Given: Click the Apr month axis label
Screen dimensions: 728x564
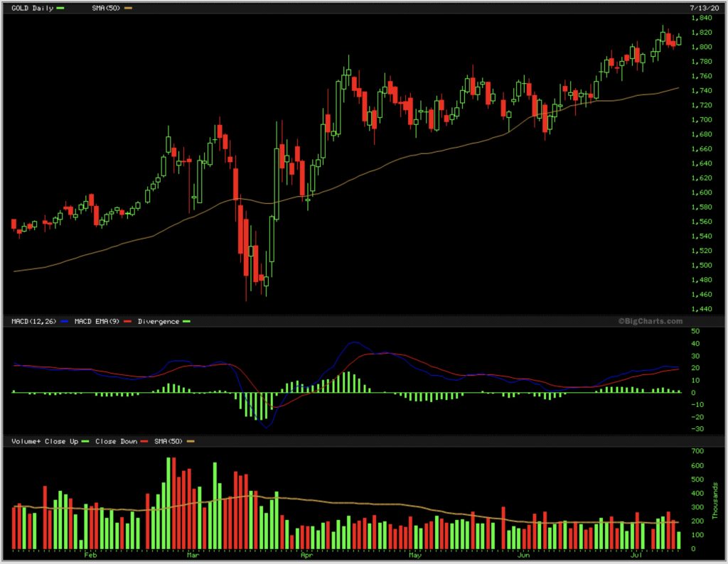Looking at the screenshot, I should tap(306, 556).
